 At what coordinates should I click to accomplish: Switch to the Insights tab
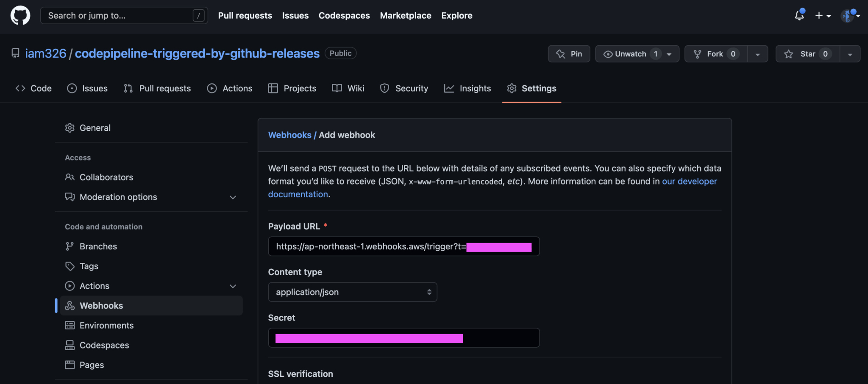tap(475, 88)
